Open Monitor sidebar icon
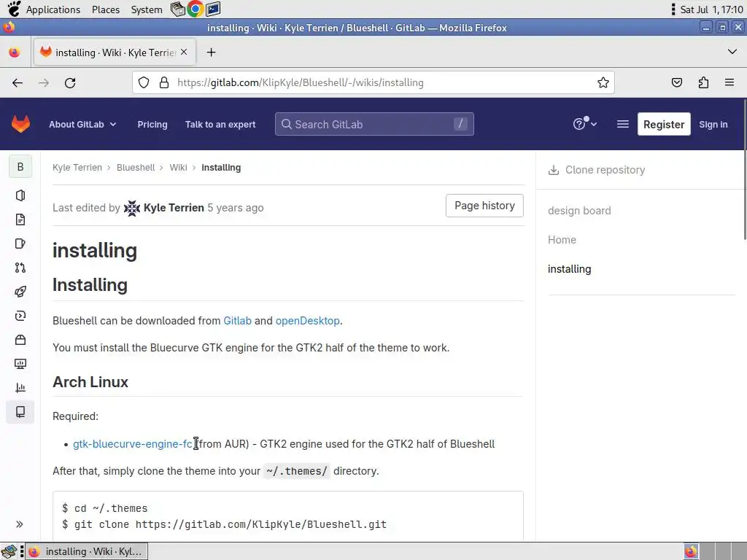This screenshot has width=747, height=560. tap(20, 364)
